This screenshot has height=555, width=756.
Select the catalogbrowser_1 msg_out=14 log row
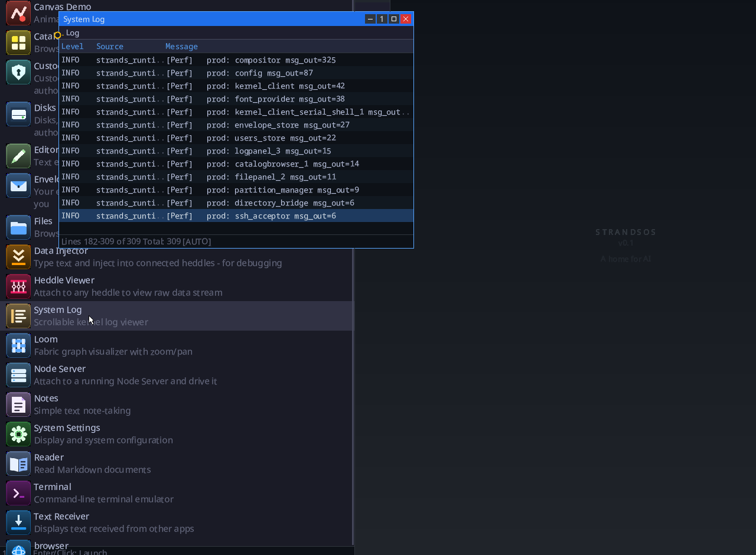click(x=236, y=164)
